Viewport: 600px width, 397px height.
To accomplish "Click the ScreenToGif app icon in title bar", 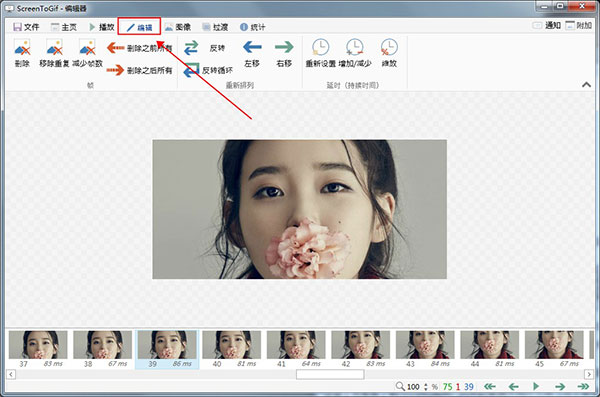I will coord(10,8).
